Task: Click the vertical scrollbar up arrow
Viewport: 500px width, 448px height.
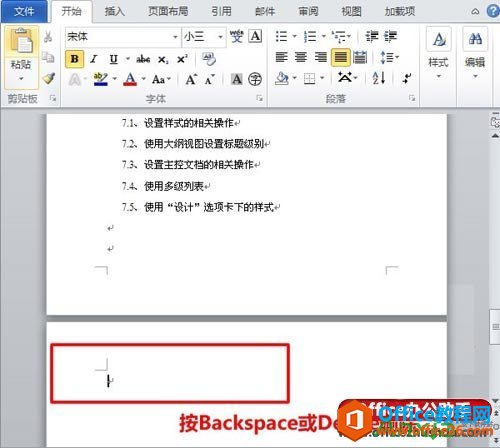Action: coord(495,135)
